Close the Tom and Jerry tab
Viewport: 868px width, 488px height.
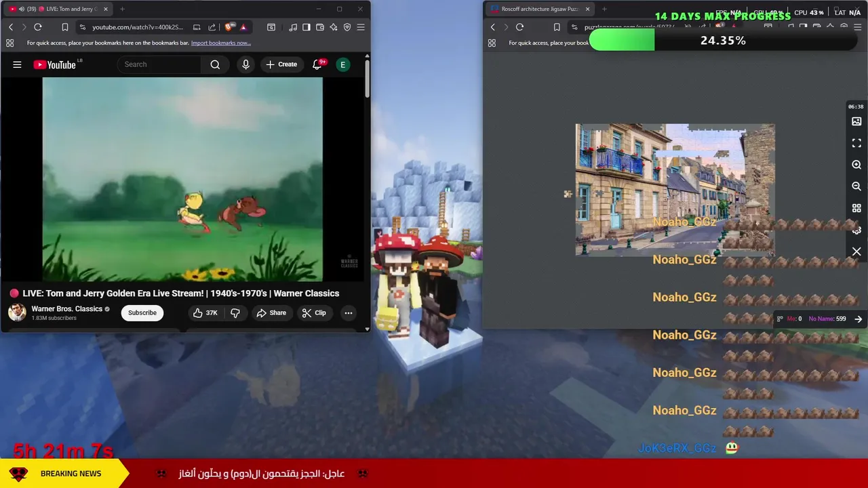coord(105,9)
